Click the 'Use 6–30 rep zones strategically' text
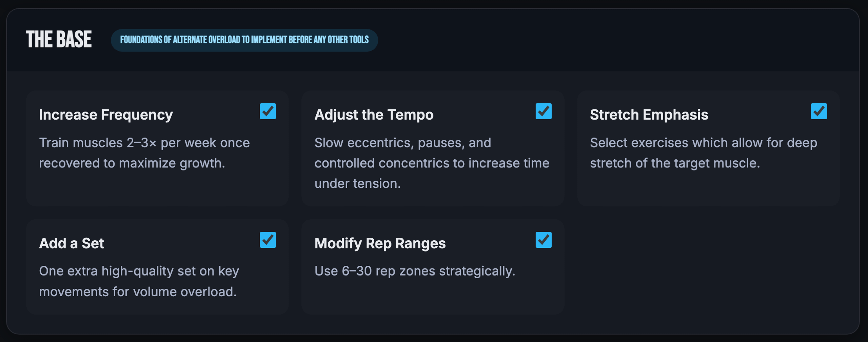This screenshot has width=868, height=342. (x=415, y=271)
